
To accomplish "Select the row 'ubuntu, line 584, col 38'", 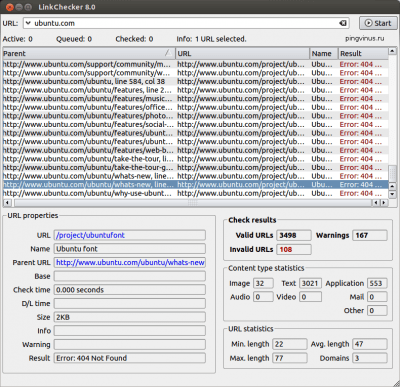I will pos(195,81).
